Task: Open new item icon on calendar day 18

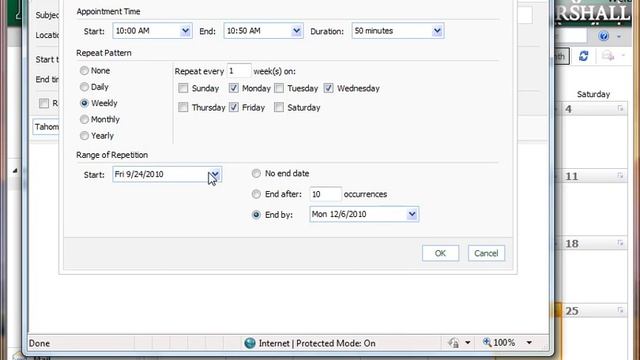Action: click(620, 243)
